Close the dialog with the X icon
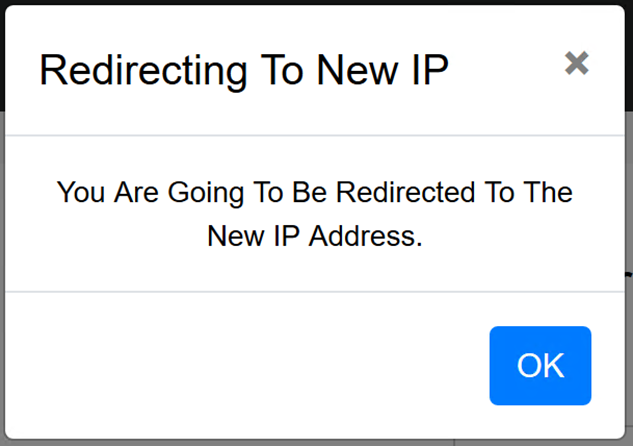Image resolution: width=633 pixels, height=446 pixels. 576,63
